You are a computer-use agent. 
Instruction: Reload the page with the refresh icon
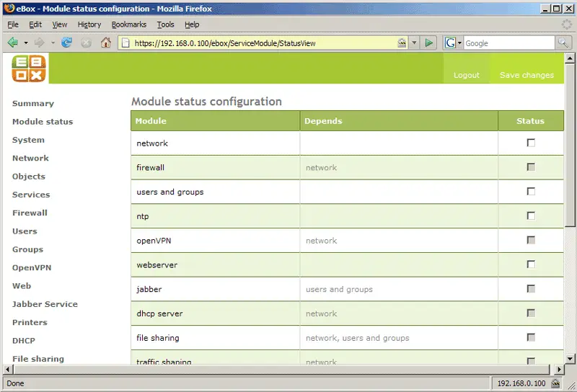(66, 43)
